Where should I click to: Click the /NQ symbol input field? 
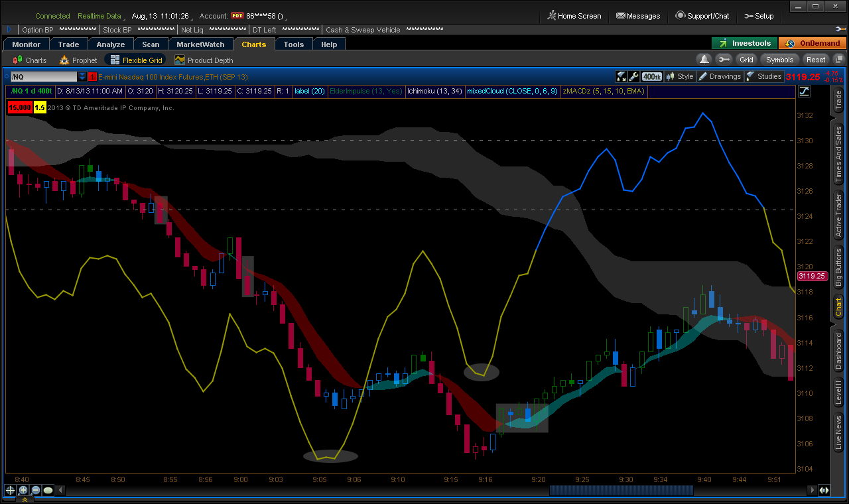(44, 77)
